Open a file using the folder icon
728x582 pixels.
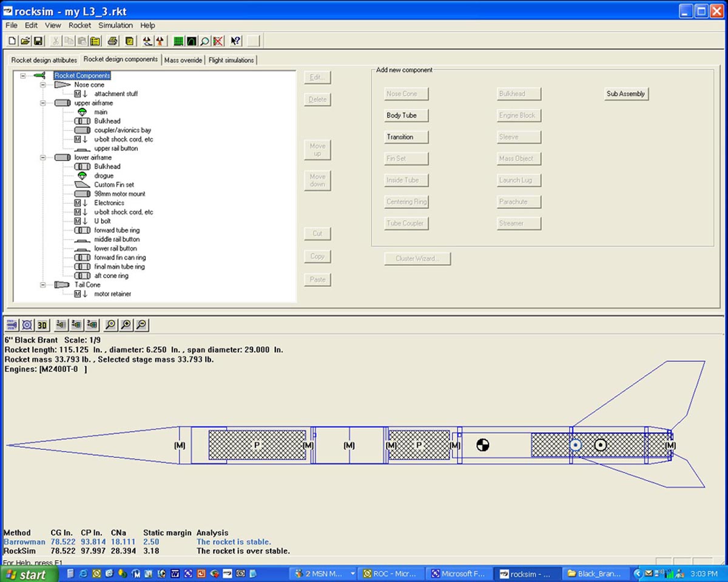coord(25,41)
